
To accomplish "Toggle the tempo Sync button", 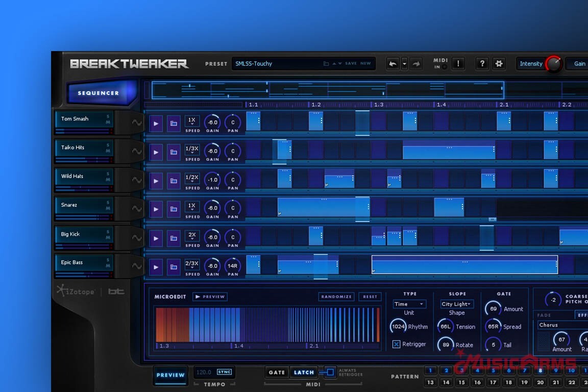I will point(224,372).
